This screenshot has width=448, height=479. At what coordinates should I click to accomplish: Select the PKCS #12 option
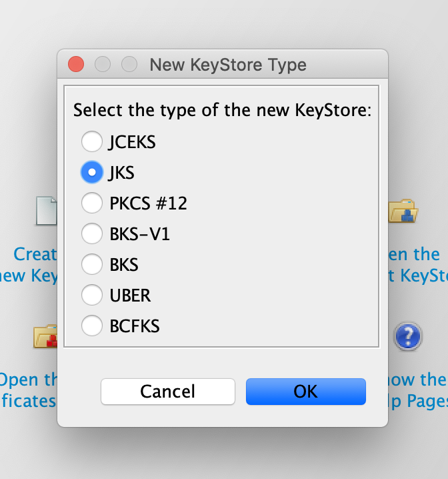click(91, 203)
